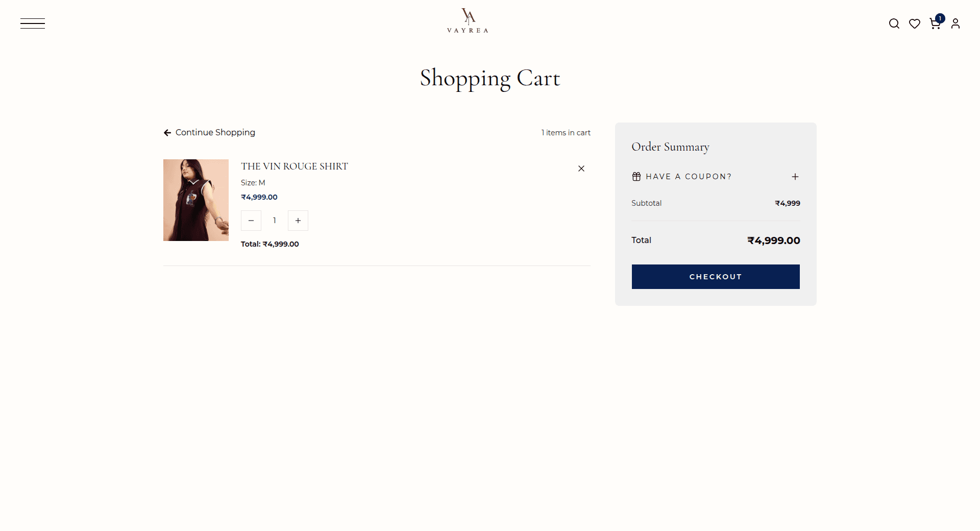
Task: Open the wishlist heart icon
Action: pyautogui.click(x=914, y=23)
